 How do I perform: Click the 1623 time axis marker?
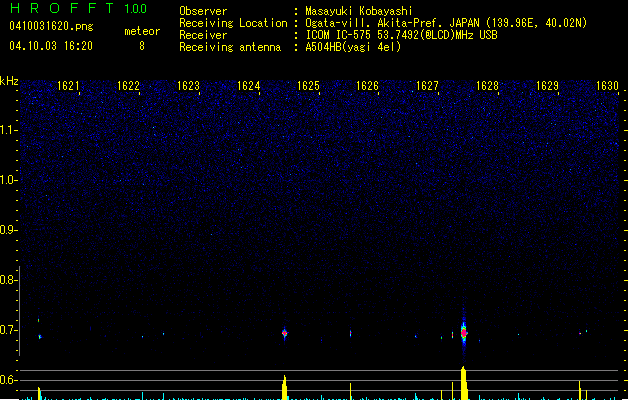coord(188,86)
